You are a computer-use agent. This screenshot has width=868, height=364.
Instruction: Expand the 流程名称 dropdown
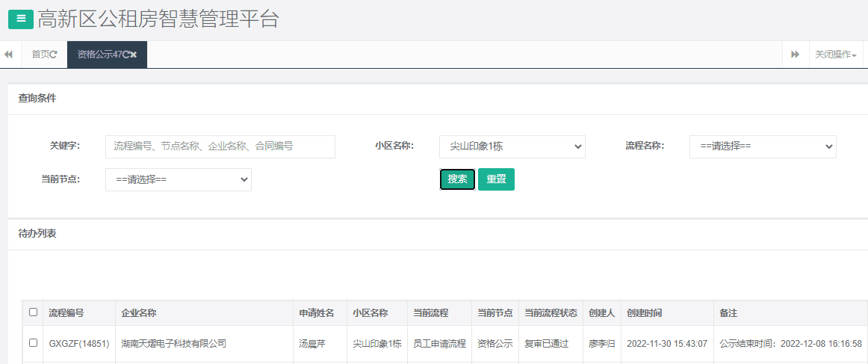click(x=762, y=146)
